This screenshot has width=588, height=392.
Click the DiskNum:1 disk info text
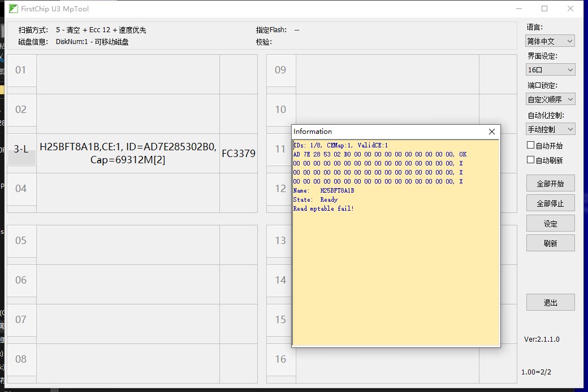pos(92,42)
